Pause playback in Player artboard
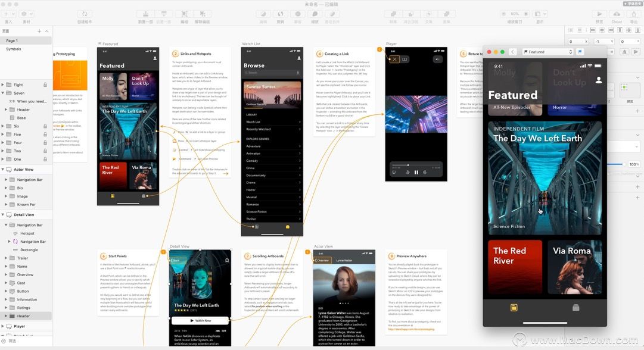 pos(416,173)
